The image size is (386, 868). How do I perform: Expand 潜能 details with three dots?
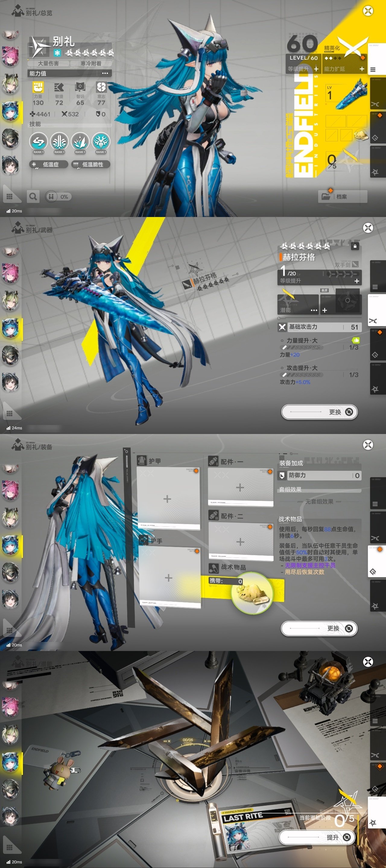click(x=314, y=310)
